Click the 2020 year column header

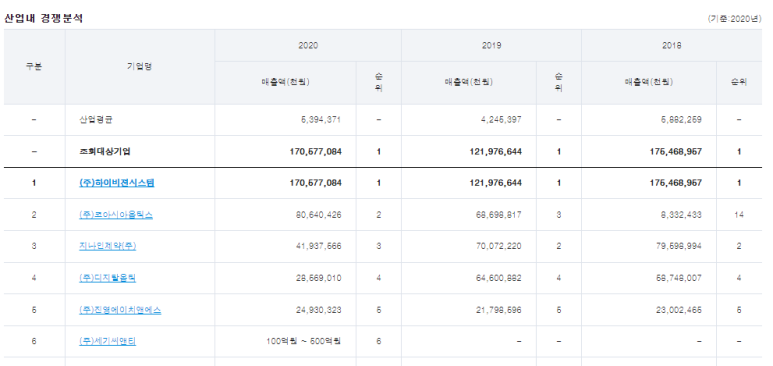pyautogui.click(x=308, y=45)
